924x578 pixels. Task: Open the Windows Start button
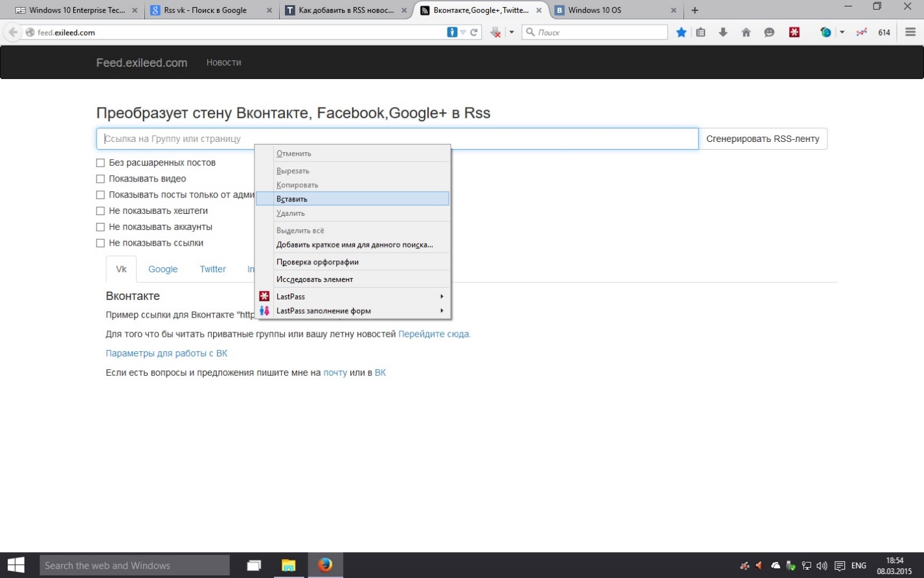[x=16, y=565]
